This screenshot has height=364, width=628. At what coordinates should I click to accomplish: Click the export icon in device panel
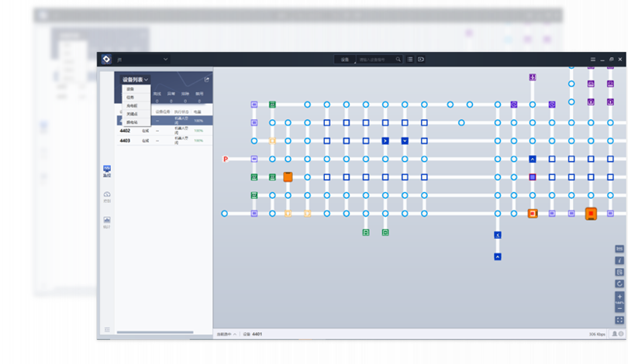point(206,79)
